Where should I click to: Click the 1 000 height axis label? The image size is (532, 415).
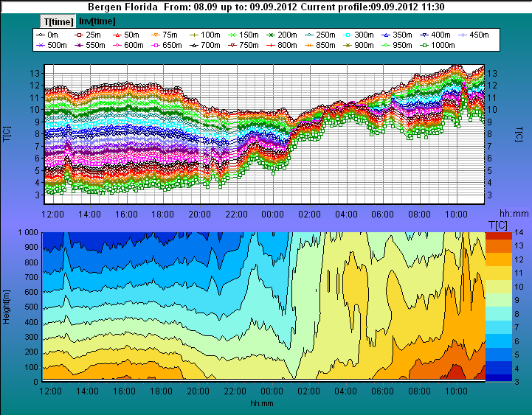tap(27, 232)
